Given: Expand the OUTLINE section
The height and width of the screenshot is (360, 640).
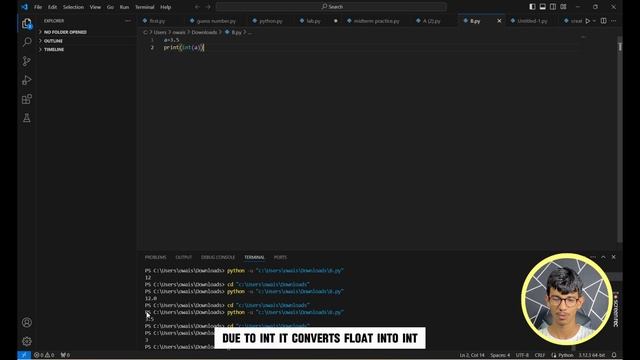Looking at the screenshot, I should click(x=87, y=41).
